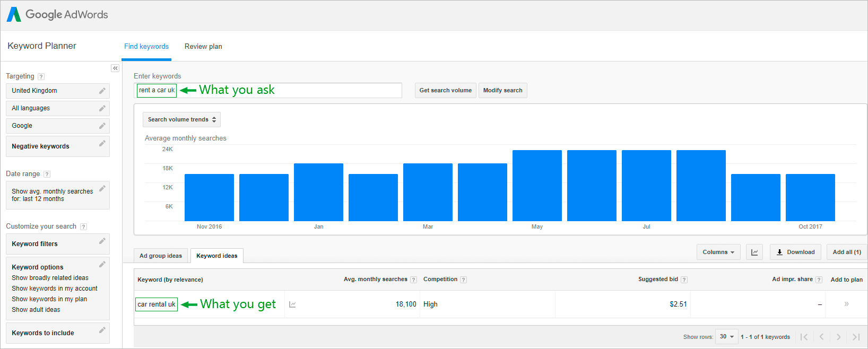
Task: Click the Modify search button
Action: [x=502, y=90]
